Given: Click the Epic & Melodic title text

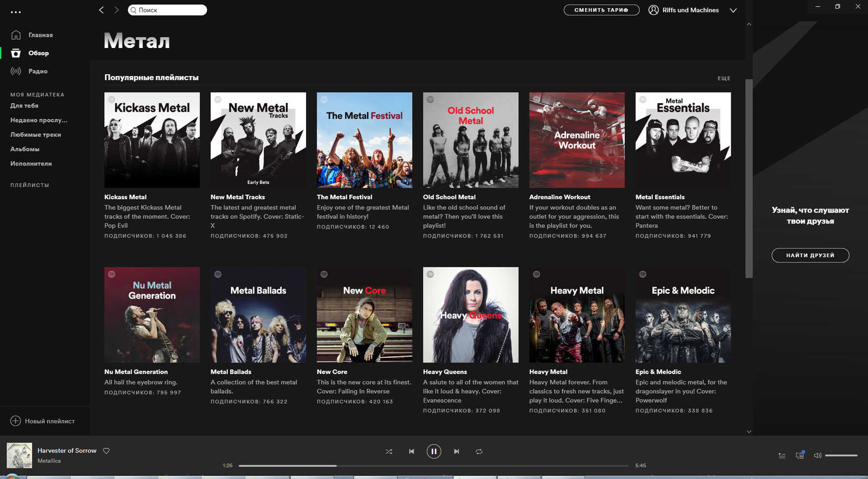Looking at the screenshot, I should point(658,372).
